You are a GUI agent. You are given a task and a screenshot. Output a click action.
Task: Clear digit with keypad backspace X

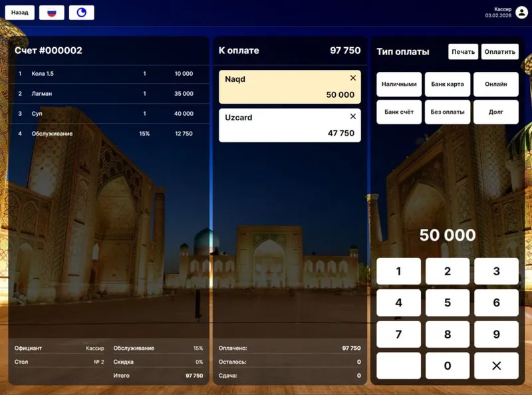pos(496,366)
